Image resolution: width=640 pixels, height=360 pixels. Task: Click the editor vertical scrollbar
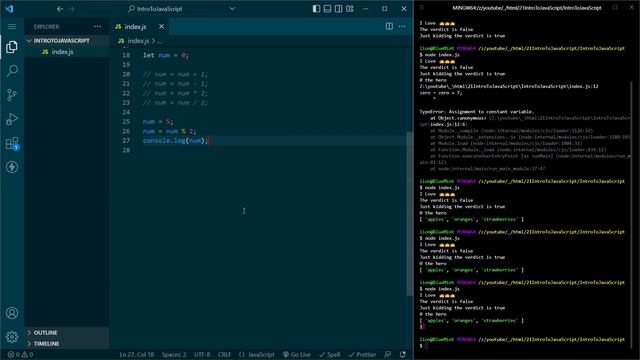pyautogui.click(x=409, y=214)
